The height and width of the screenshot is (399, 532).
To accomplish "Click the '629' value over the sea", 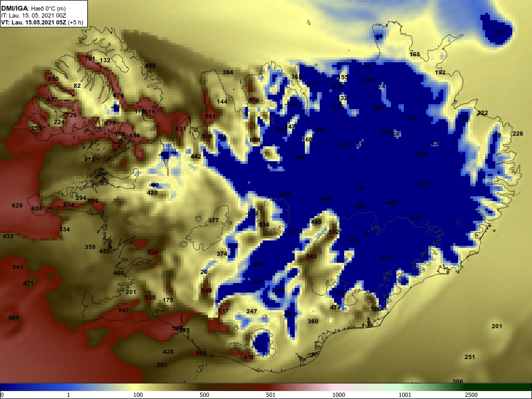I will click(x=17, y=205).
